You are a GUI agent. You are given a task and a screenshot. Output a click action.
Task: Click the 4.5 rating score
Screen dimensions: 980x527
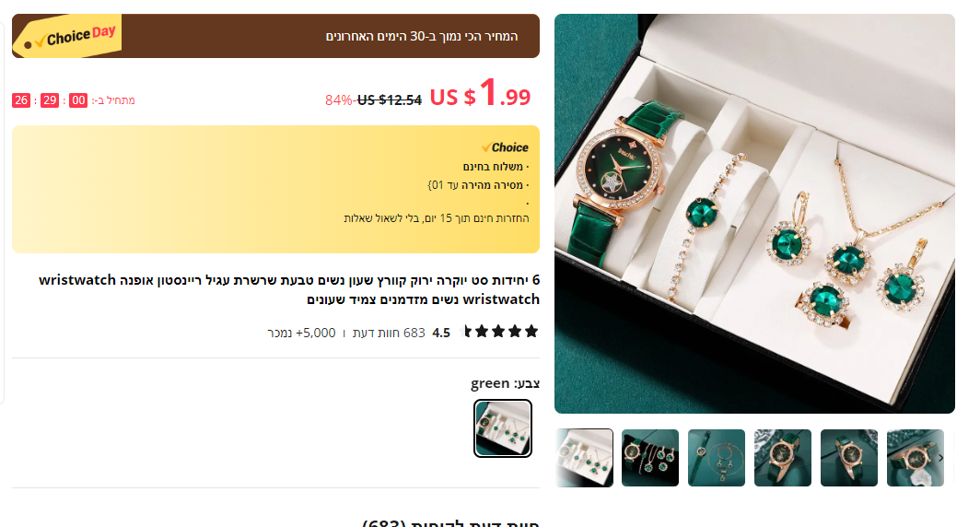tap(441, 333)
